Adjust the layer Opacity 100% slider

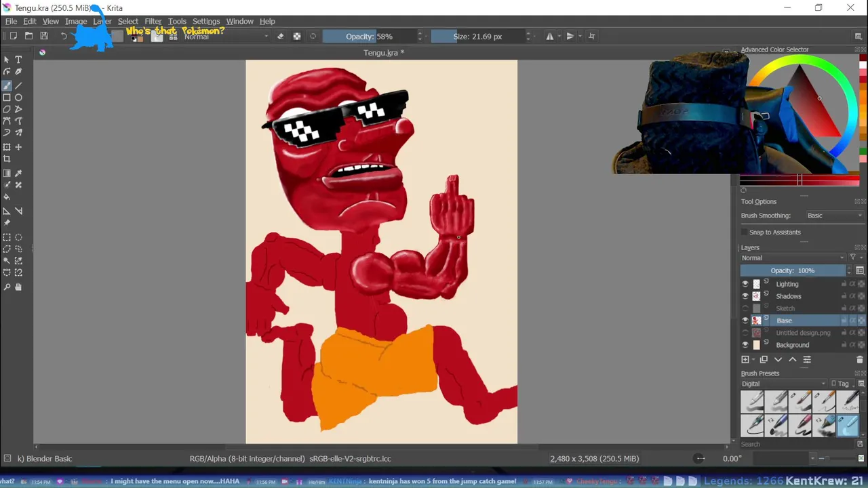coord(793,270)
